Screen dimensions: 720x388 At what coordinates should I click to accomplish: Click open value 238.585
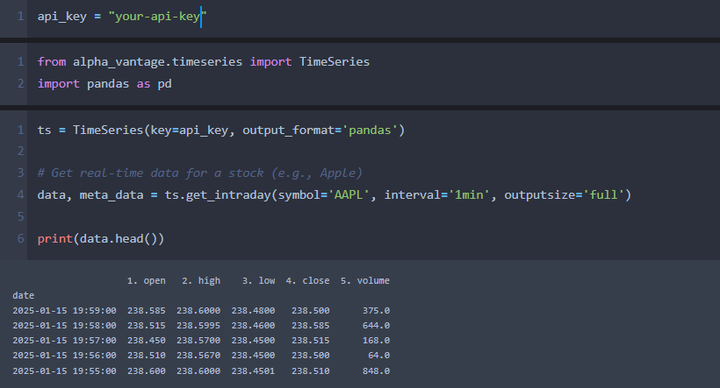146,311
